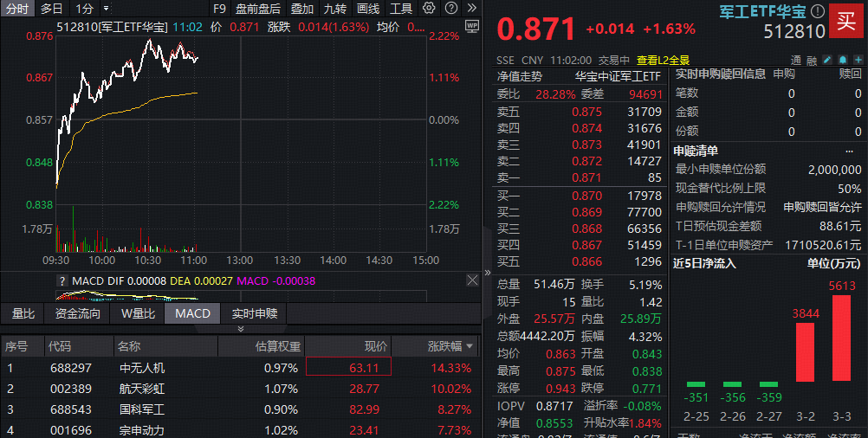This screenshot has width=868, height=438.
Task: Select the 实时申赎 tab
Action: point(254,313)
